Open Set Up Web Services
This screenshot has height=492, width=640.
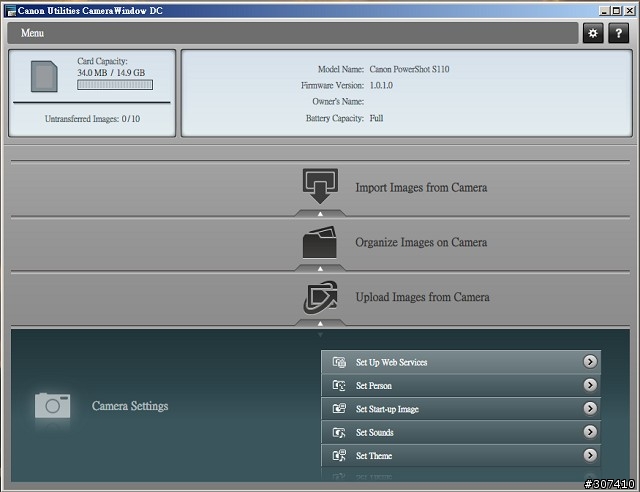(x=461, y=362)
